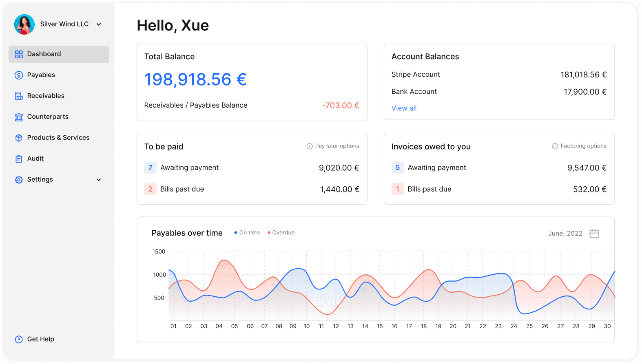642x364 pixels.
Task: Click the Payables dollar icon
Action: [19, 75]
